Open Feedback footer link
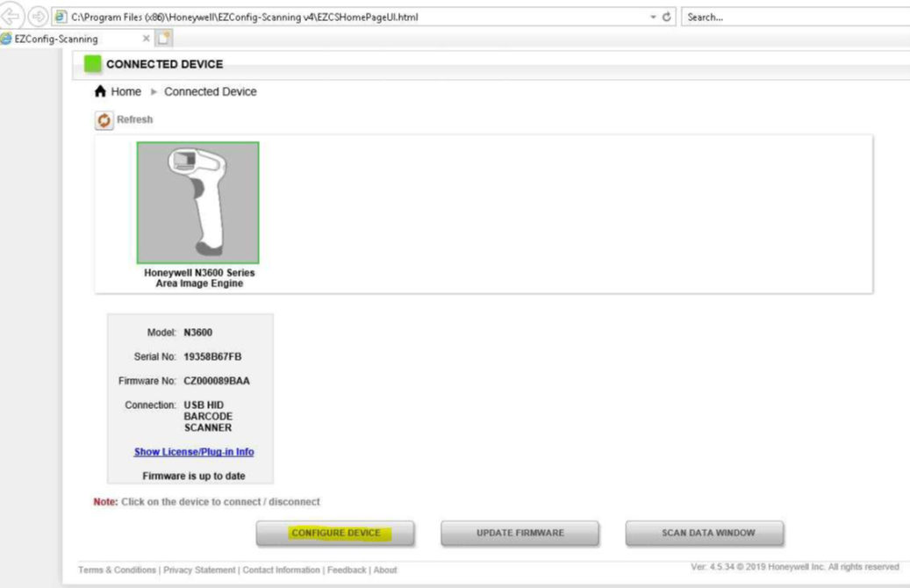 (347, 570)
